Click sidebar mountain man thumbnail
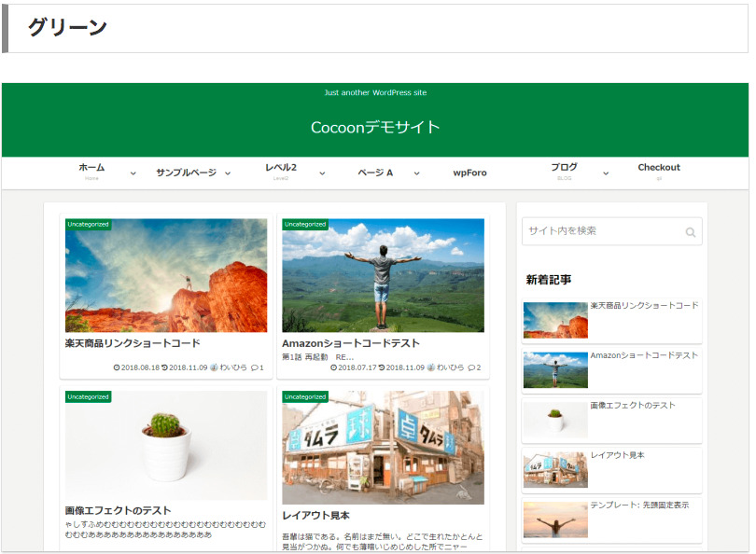This screenshot has width=756, height=554. [555, 370]
